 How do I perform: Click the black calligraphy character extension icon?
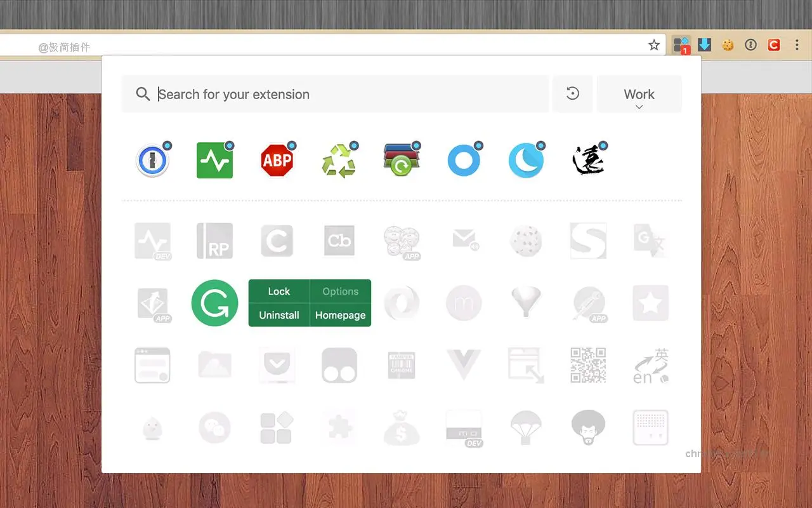[x=588, y=160]
